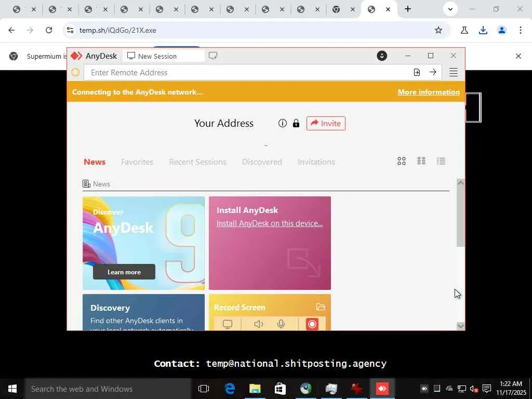Choose the list view icon
The width and height of the screenshot is (532, 399).
(x=441, y=161)
